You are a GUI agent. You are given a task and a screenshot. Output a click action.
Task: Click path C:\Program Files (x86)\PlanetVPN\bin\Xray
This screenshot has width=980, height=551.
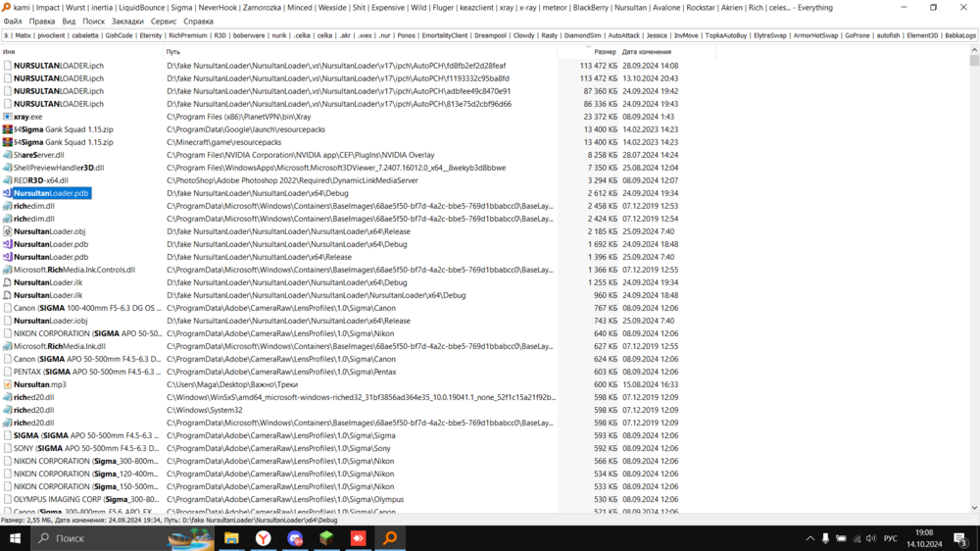coord(239,117)
